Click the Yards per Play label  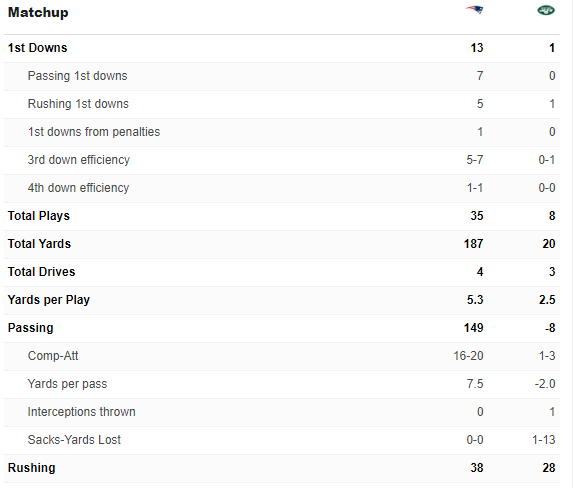[49, 300]
